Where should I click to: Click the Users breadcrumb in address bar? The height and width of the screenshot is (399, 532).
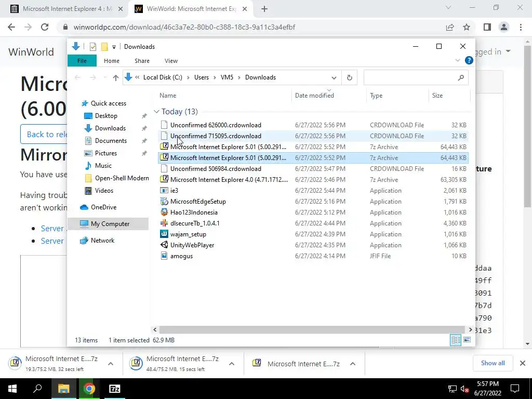tap(202, 77)
